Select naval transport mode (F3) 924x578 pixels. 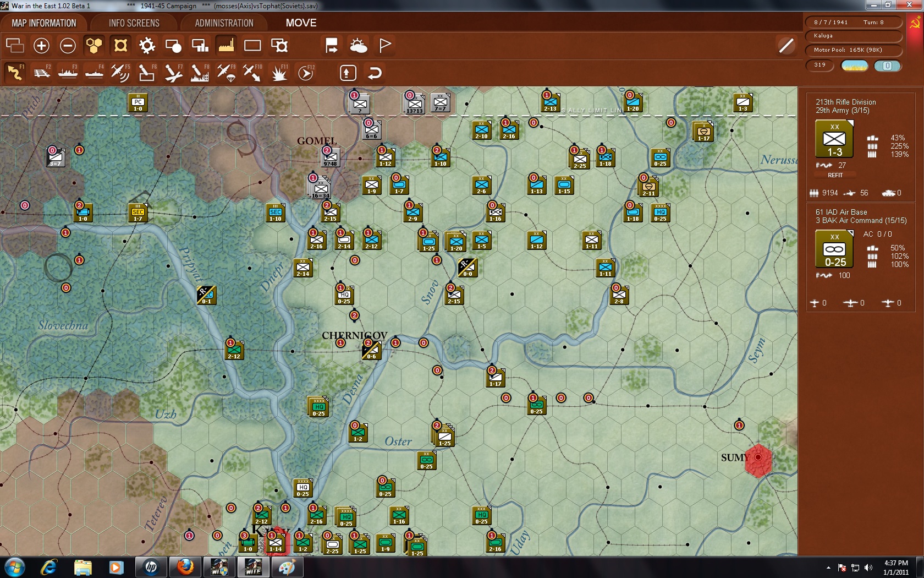(68, 72)
